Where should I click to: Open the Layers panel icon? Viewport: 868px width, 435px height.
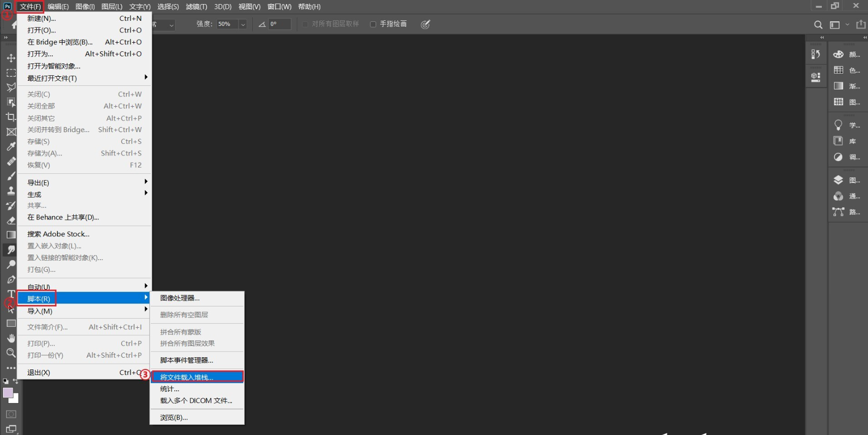coord(839,180)
